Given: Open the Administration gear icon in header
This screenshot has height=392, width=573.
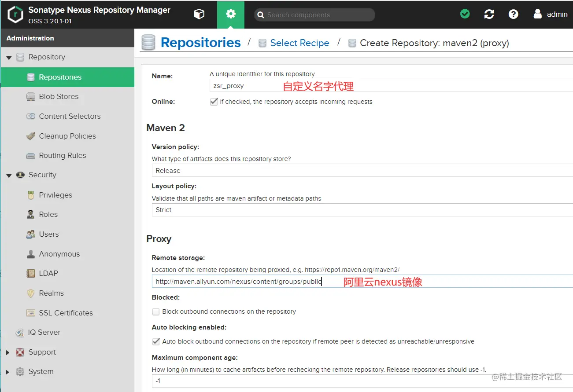Looking at the screenshot, I should 231,15.
